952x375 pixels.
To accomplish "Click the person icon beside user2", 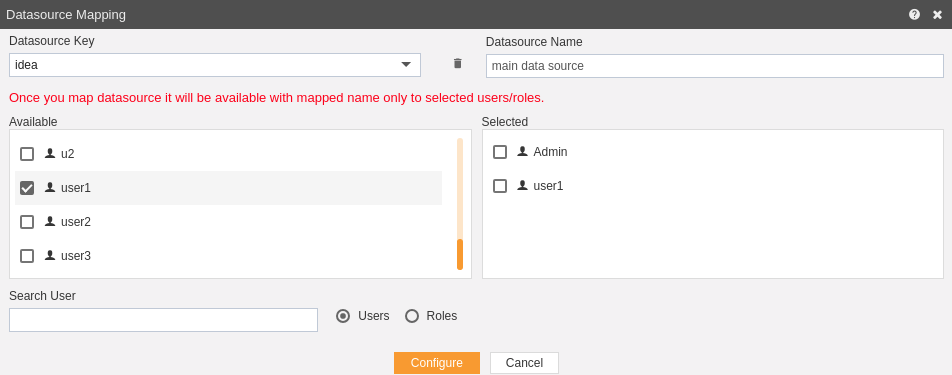I will pyautogui.click(x=50, y=221).
